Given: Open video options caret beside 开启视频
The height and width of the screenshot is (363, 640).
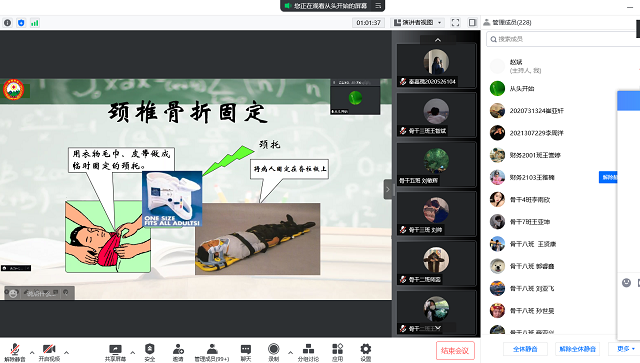Looking at the screenshot, I should click(x=67, y=352).
